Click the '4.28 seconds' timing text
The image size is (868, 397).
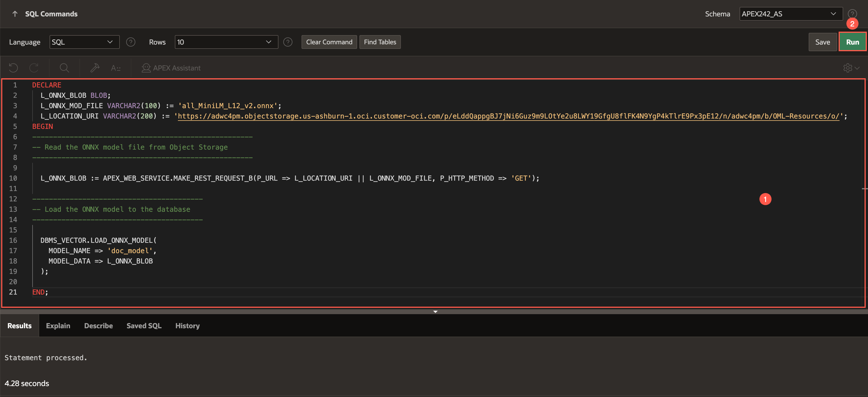click(x=26, y=383)
